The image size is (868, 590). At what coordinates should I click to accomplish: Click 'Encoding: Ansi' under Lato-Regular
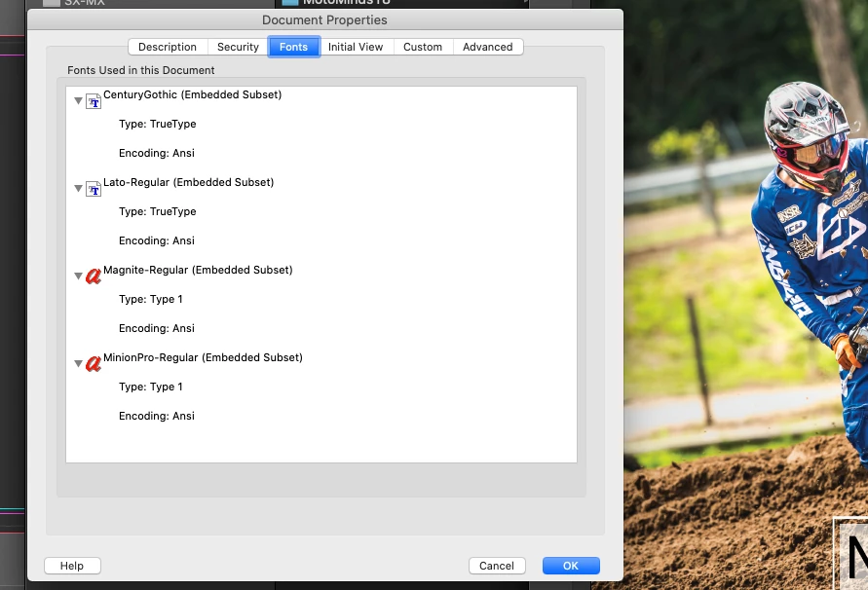coord(157,240)
